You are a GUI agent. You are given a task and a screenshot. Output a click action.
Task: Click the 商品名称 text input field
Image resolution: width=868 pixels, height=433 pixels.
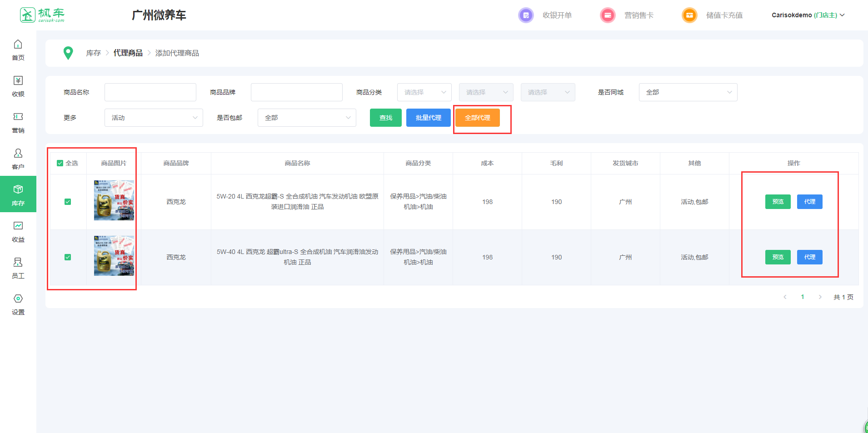[x=150, y=92]
